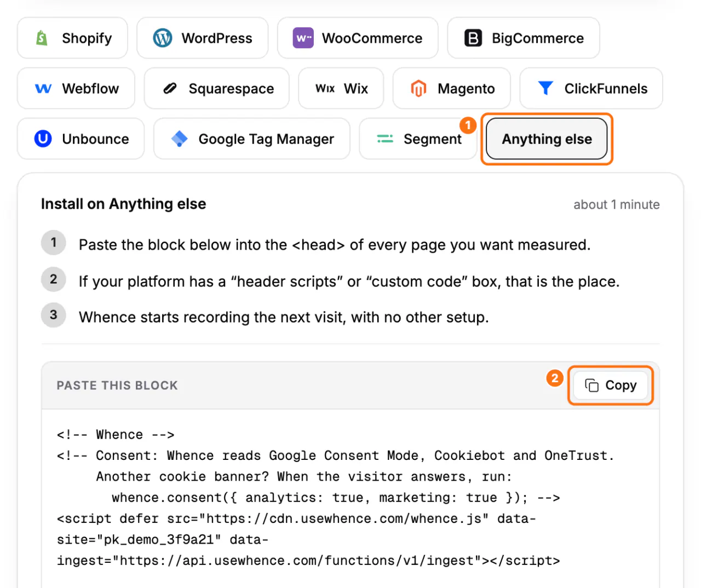701x588 pixels.
Task: Pick the Unbounce platform button
Action: pos(81,139)
